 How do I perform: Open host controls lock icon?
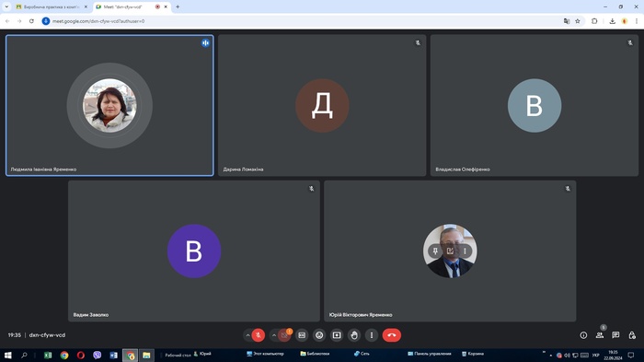coord(632,335)
